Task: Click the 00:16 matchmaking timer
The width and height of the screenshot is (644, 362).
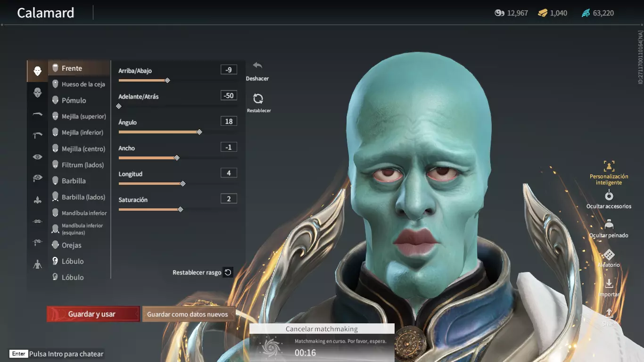Action: [x=305, y=353]
